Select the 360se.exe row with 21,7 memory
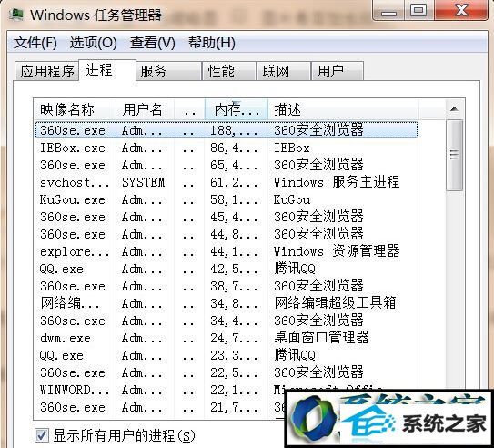Viewport: 494px width, 448px height. (161, 407)
